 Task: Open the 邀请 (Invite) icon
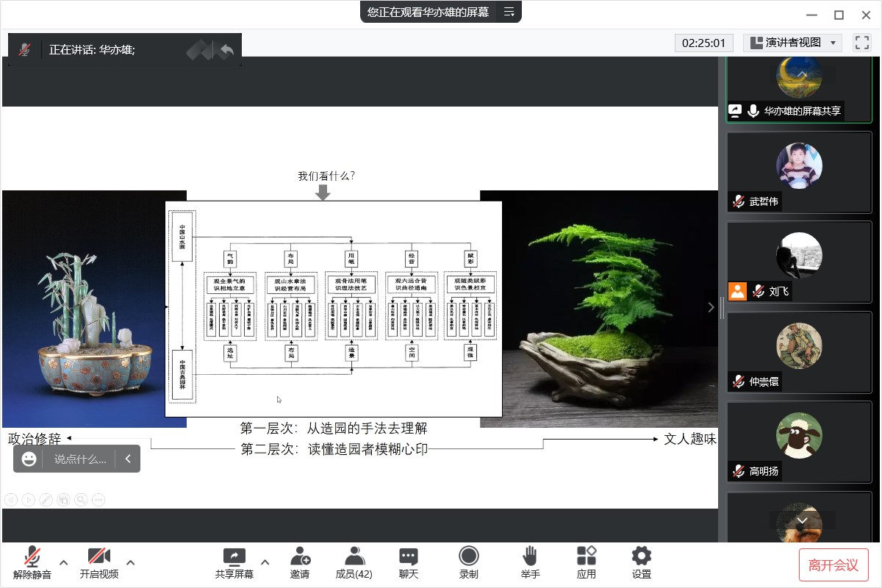300,562
